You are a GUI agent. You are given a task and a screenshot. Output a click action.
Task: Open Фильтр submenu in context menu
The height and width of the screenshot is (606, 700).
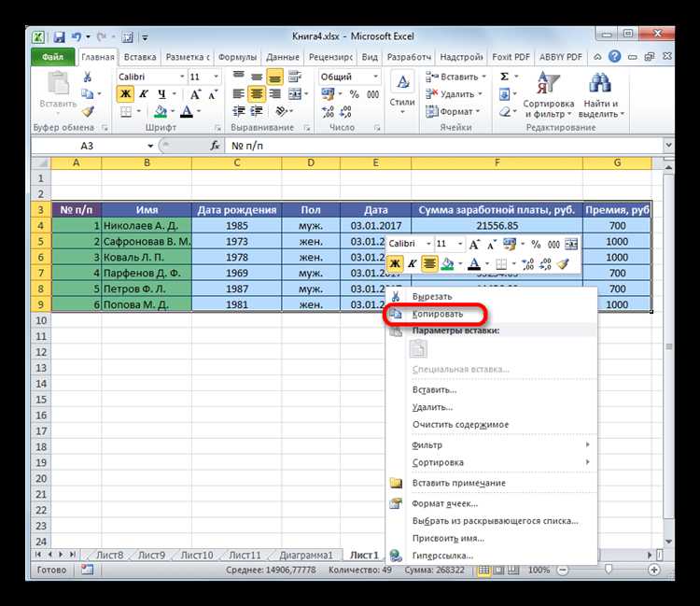click(x=490, y=444)
